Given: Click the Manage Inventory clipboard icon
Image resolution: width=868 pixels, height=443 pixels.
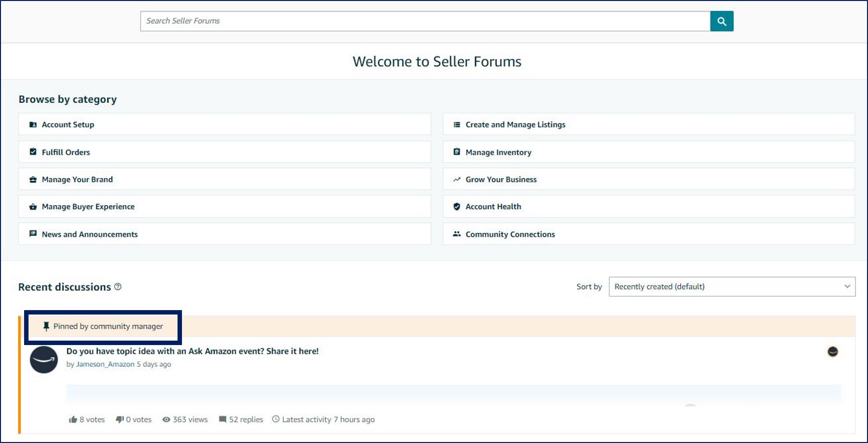Looking at the screenshot, I should tap(457, 152).
